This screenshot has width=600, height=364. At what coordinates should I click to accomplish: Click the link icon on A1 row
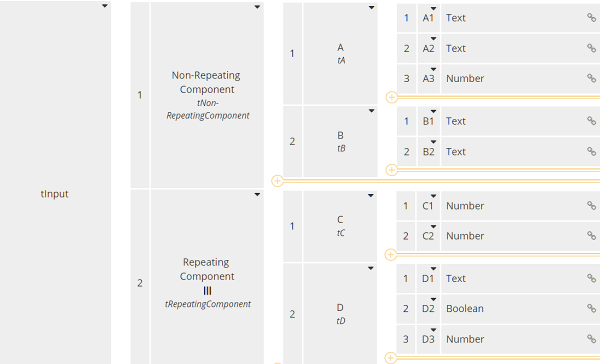point(591,17)
